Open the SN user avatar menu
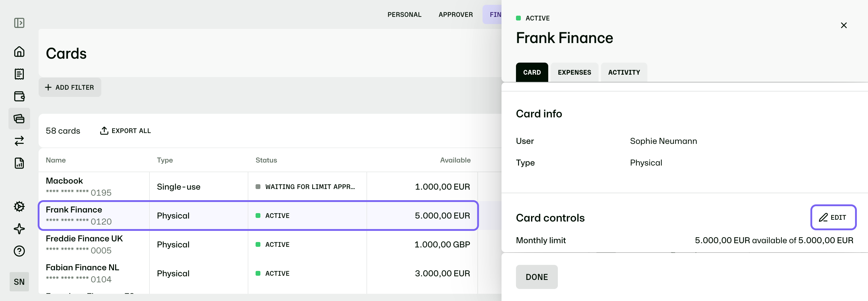The height and width of the screenshot is (301, 868). pyautogui.click(x=19, y=282)
